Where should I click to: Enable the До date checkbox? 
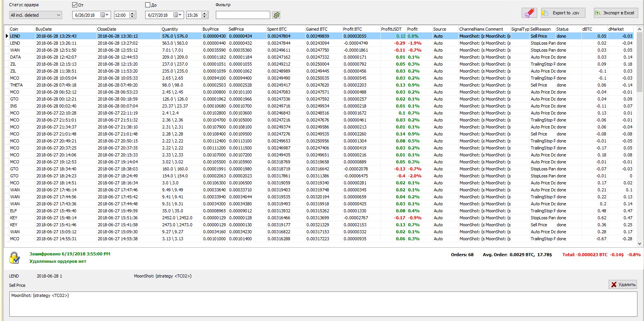(x=148, y=5)
